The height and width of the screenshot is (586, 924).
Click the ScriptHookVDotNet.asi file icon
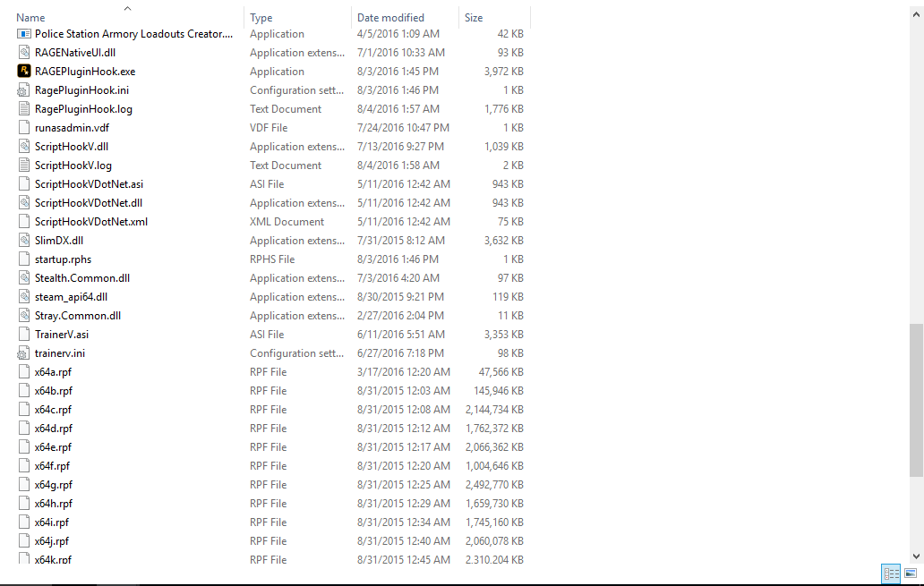pyautogui.click(x=23, y=184)
